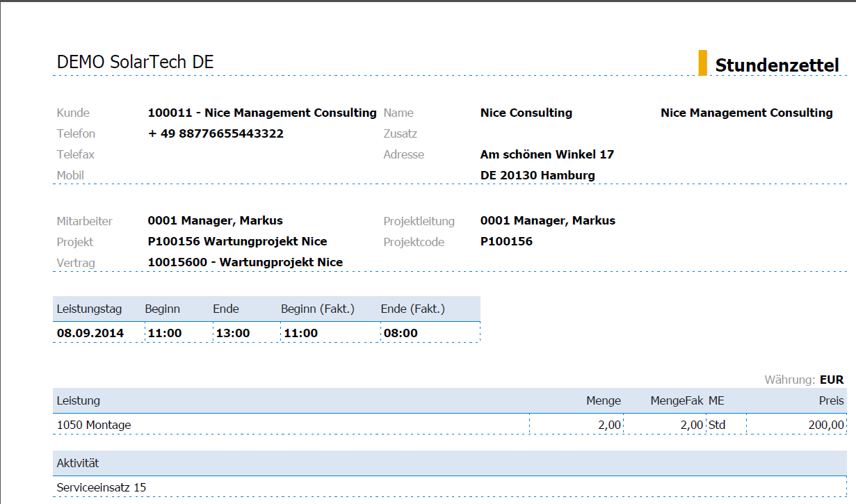Image resolution: width=856 pixels, height=504 pixels.
Task: Click the 'DEMO SolarTech DE' company heading
Action: (135, 62)
